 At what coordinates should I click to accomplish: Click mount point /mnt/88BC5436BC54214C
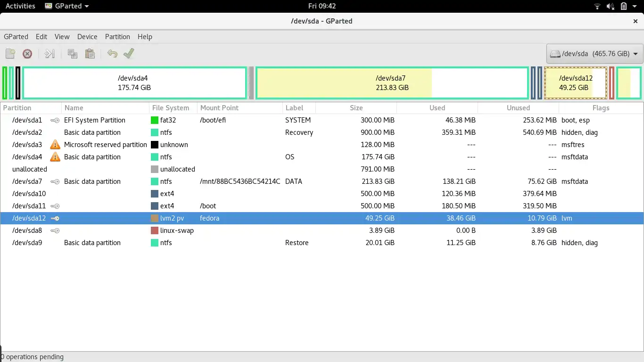[240, 181]
